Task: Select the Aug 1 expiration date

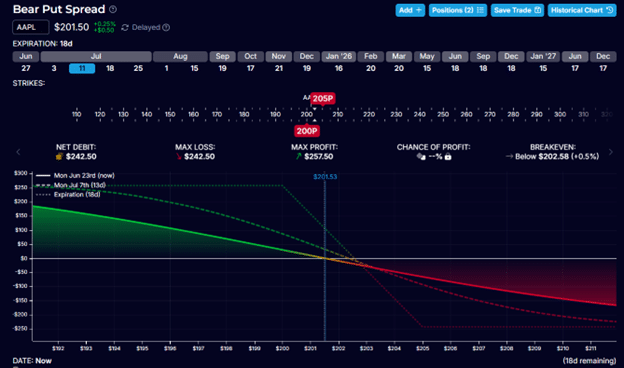Action: pyautogui.click(x=166, y=68)
